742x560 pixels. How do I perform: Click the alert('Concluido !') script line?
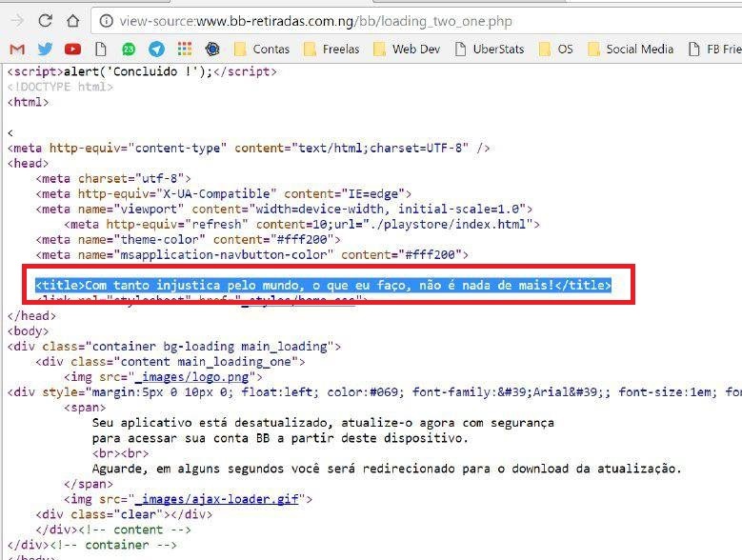click(x=142, y=71)
